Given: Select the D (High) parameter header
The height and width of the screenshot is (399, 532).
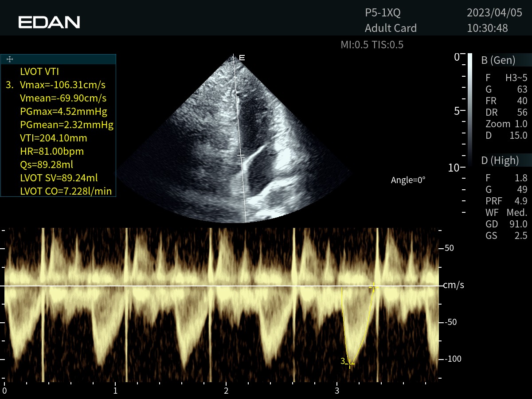Looking at the screenshot, I should point(500,160).
